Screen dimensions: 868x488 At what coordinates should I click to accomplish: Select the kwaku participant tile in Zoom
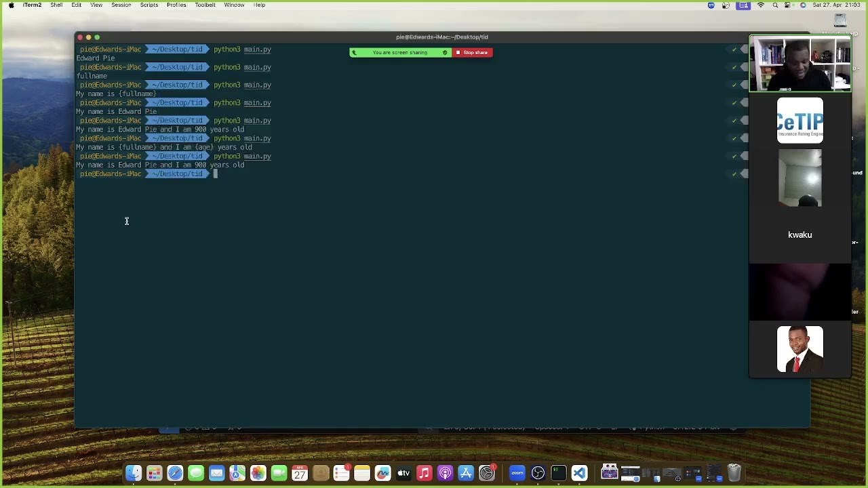click(800, 235)
